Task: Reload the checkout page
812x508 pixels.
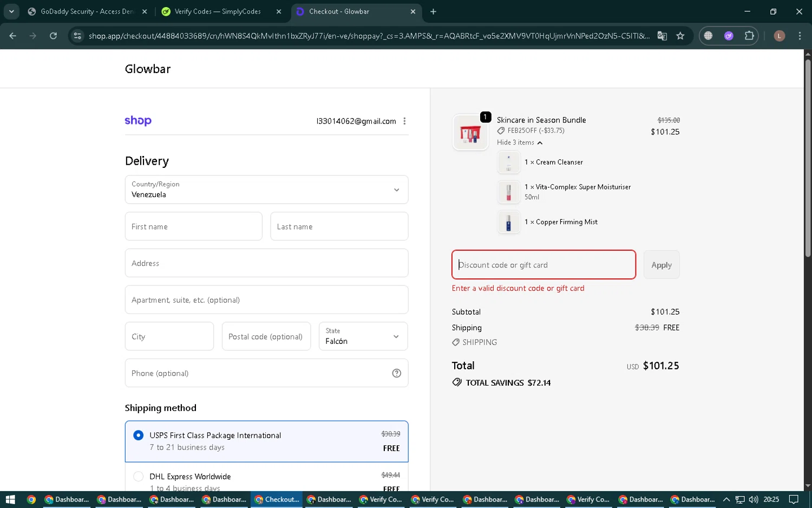Action: [53, 36]
